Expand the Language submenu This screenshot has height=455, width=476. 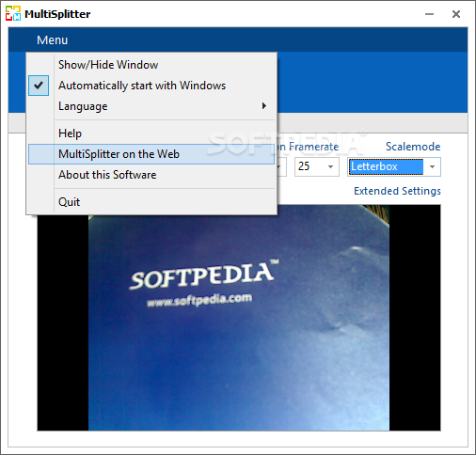click(151, 106)
